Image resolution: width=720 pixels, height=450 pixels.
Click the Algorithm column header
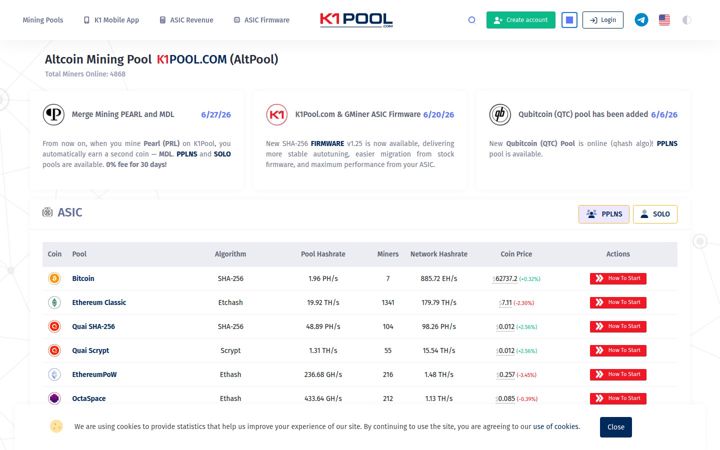(230, 254)
